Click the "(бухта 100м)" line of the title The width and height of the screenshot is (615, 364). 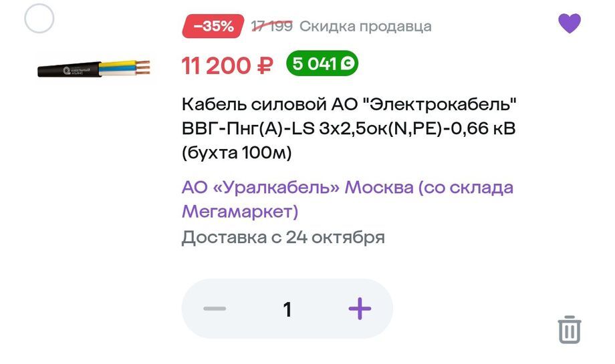237,154
